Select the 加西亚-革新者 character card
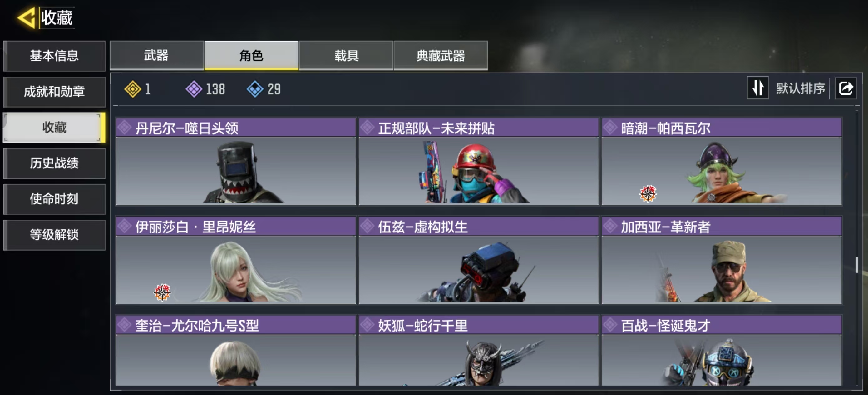Image resolution: width=868 pixels, height=395 pixels. (x=722, y=260)
